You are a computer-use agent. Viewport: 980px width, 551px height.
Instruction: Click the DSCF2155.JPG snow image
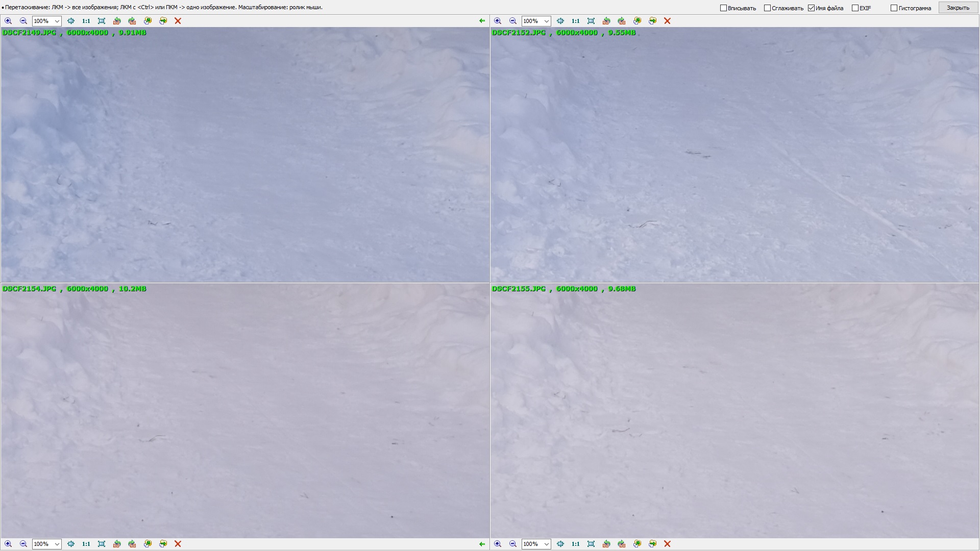click(734, 411)
